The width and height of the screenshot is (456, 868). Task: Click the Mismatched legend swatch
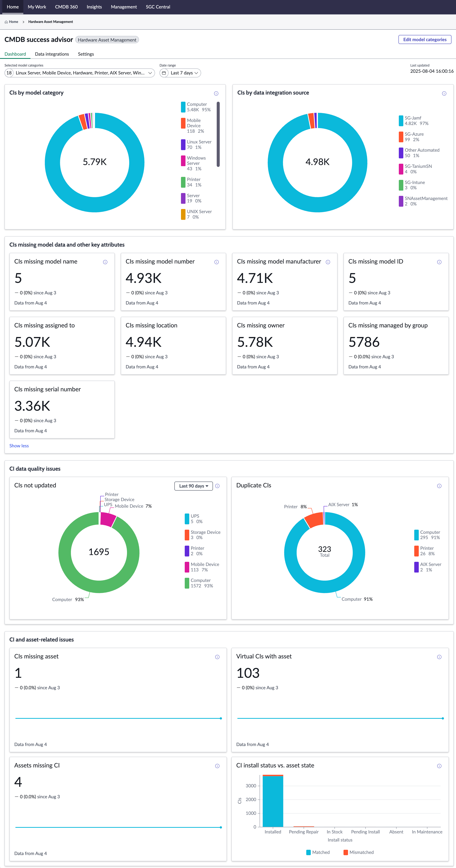tap(346, 852)
